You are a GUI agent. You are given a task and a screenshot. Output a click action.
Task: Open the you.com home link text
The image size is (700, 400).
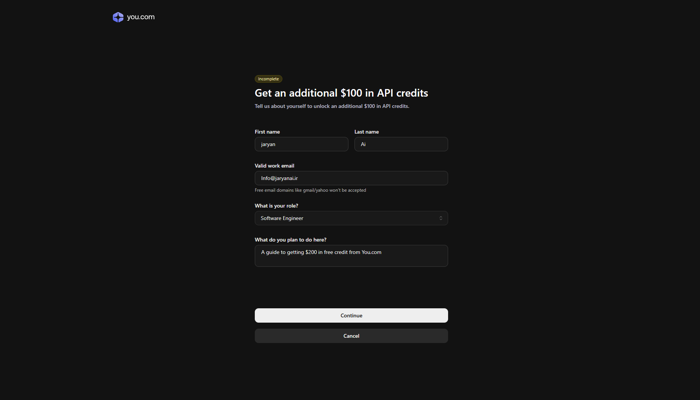141,17
